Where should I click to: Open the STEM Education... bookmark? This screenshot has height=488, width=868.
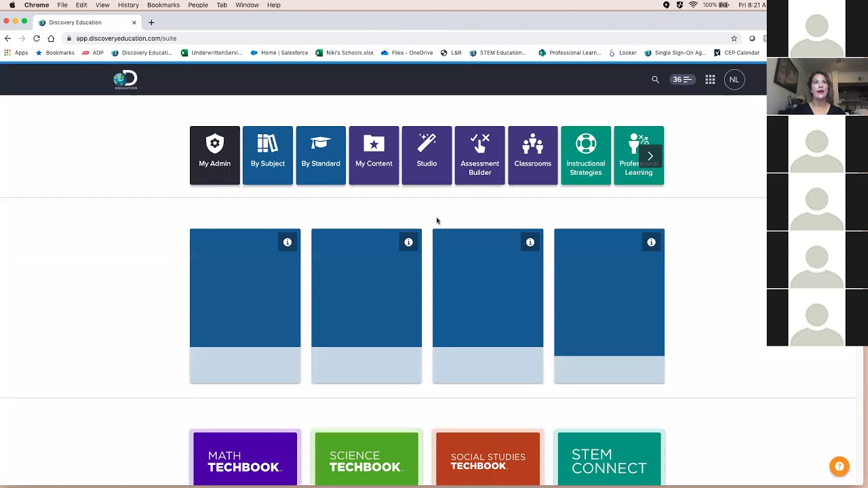pos(498,53)
